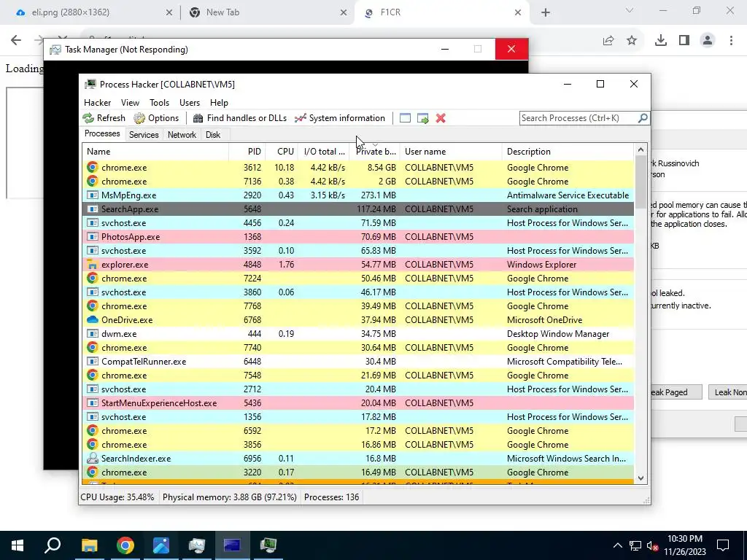This screenshot has height=560, width=747.
Task: Open the Hacker menu
Action: [x=97, y=102]
